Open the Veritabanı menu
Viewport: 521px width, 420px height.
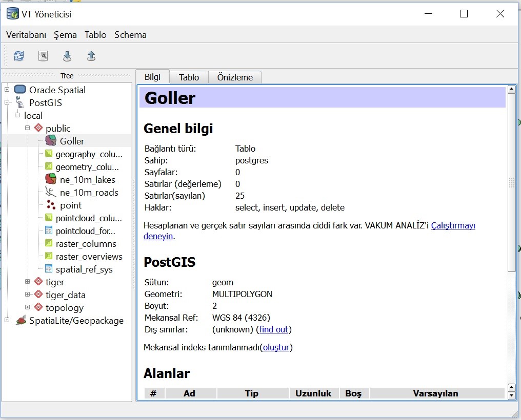(26, 35)
